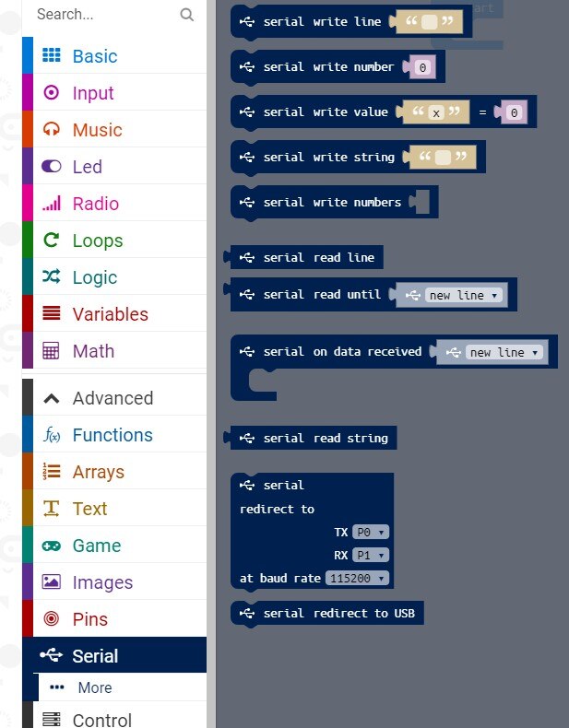
Task: Open new line dropdown in serial read until
Action: point(464,295)
